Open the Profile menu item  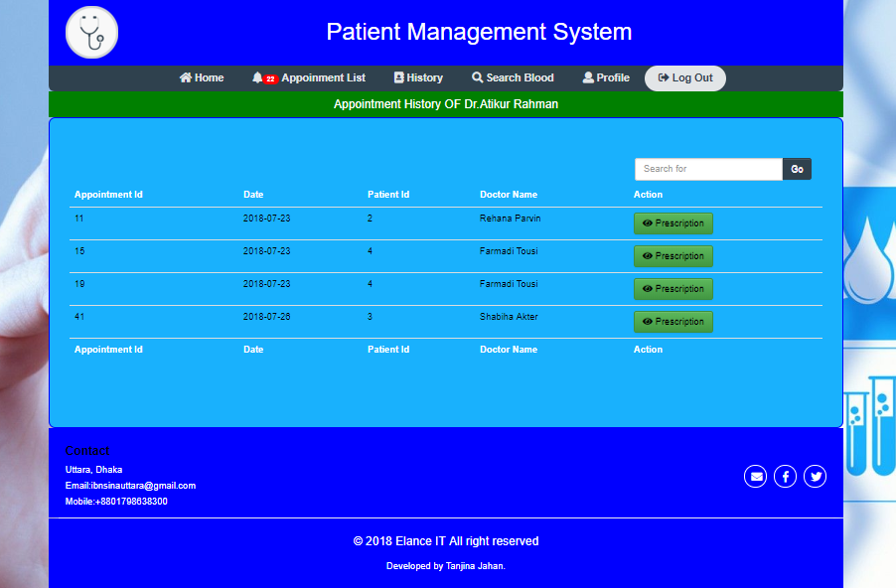(x=606, y=77)
